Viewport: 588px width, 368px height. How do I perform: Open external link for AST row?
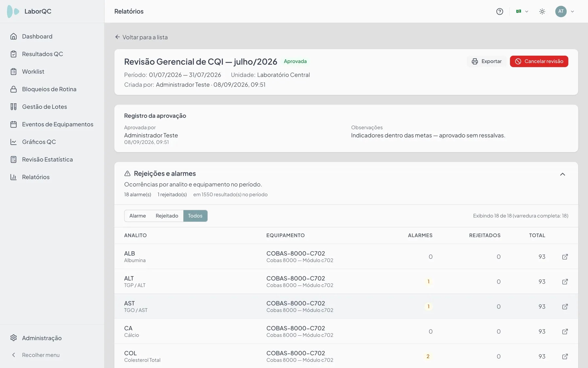pos(565,307)
